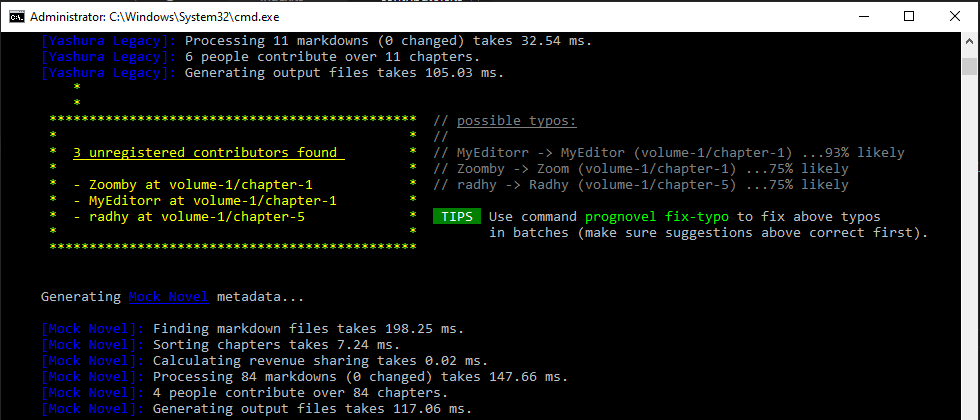The width and height of the screenshot is (980, 420).
Task: Click 'Finding markdown files takes 198.25 ms' line
Action: [252, 329]
